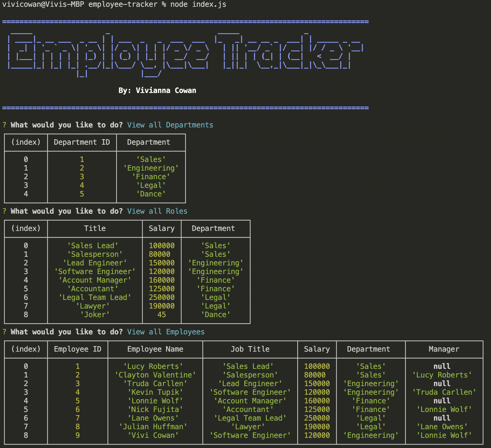Click the 'Manager' column header
491x448 pixels.
(x=444, y=349)
